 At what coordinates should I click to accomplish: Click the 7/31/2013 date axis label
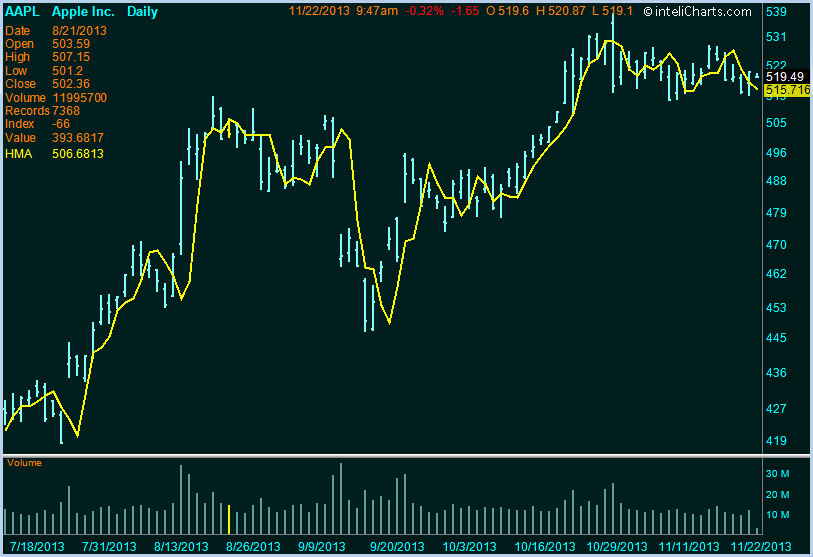(109, 547)
